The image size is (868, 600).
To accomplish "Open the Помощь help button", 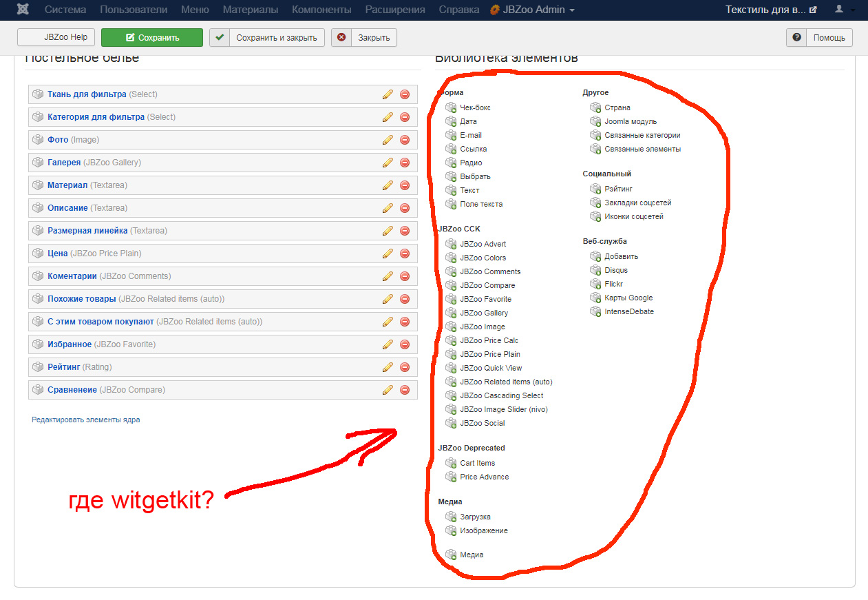I will pos(819,38).
